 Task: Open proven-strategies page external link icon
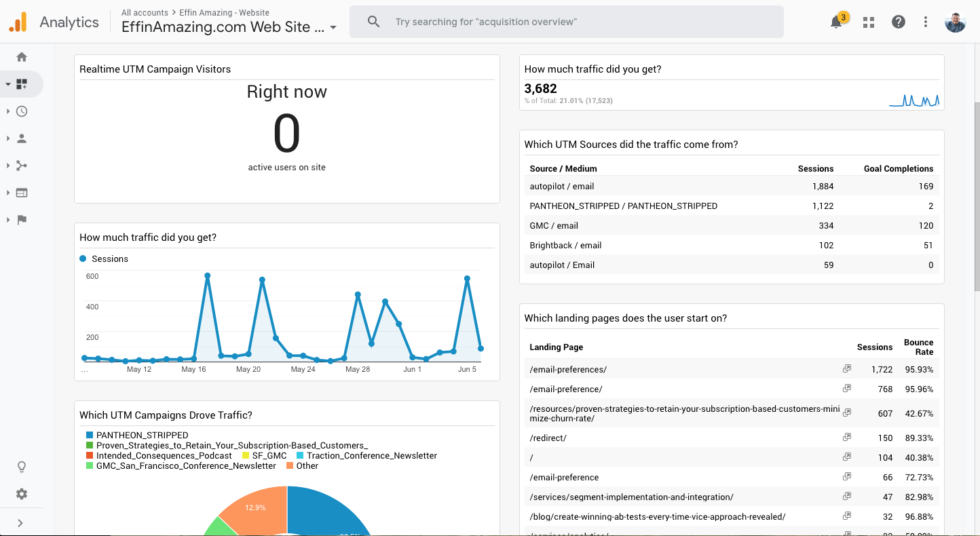pyautogui.click(x=847, y=412)
